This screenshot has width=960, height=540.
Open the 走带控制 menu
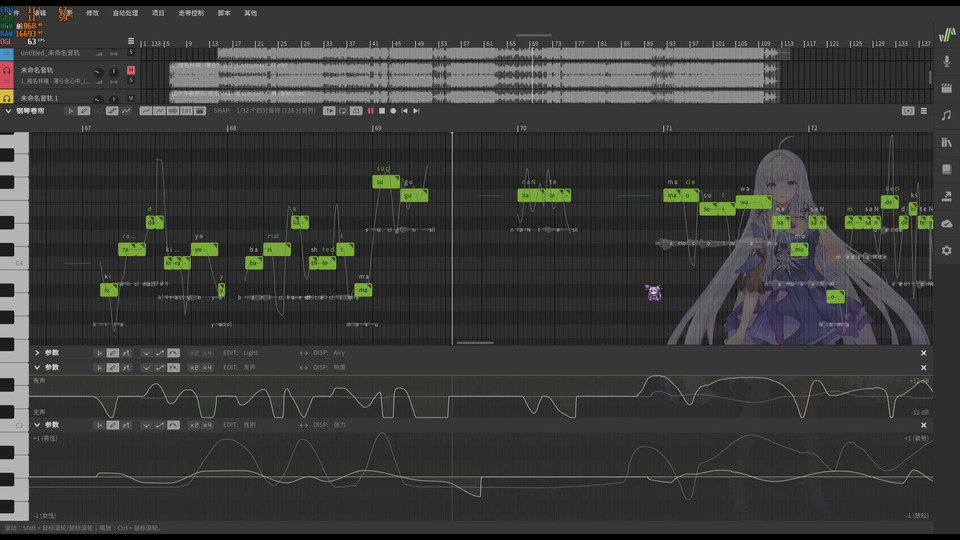tap(191, 13)
